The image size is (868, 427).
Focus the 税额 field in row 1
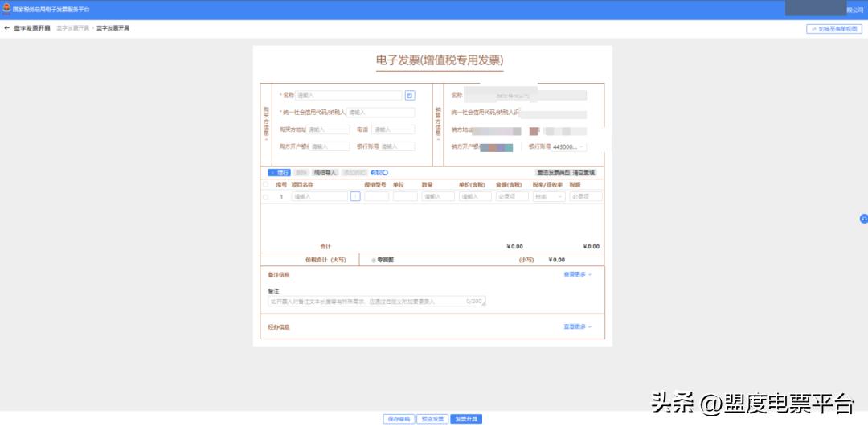[586, 196]
